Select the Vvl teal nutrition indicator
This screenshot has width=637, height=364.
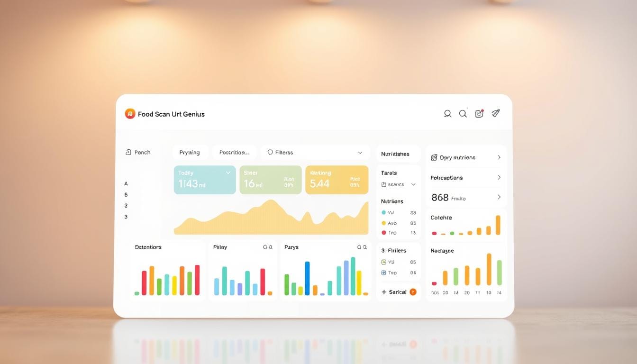pyautogui.click(x=384, y=213)
